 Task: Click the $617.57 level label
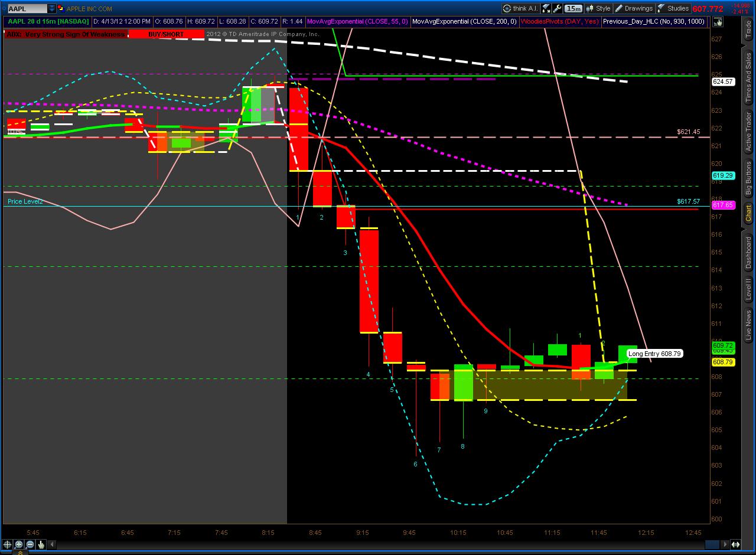click(x=688, y=201)
